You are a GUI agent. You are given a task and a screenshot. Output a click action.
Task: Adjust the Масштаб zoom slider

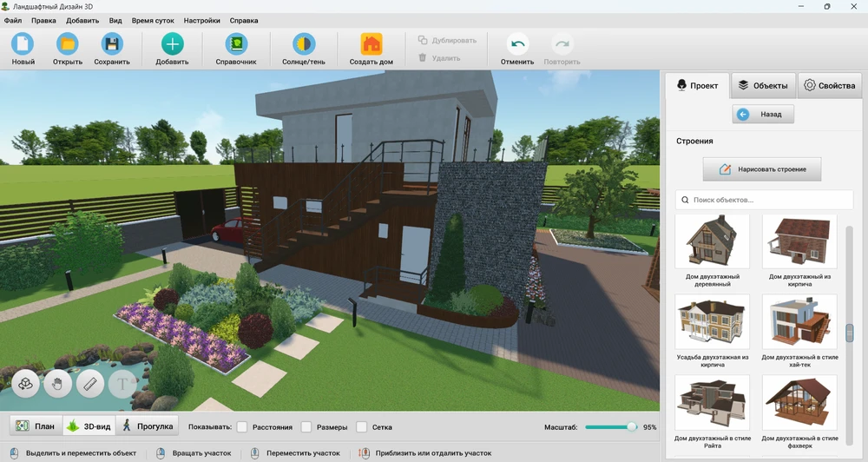click(x=631, y=427)
